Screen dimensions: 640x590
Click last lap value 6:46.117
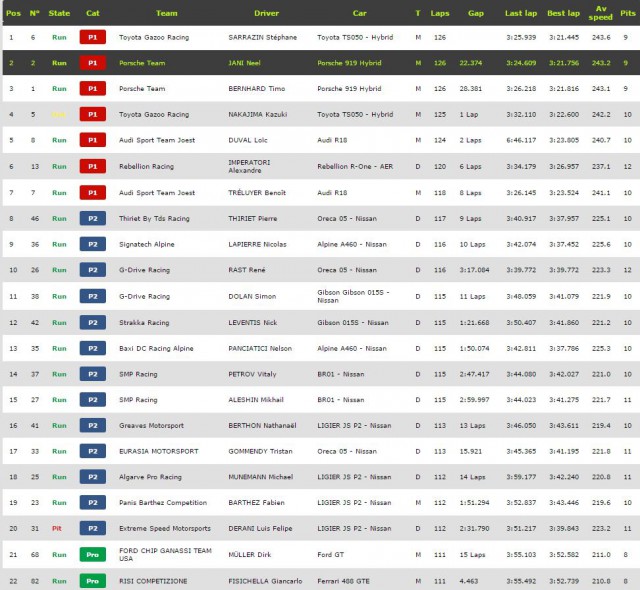521,140
